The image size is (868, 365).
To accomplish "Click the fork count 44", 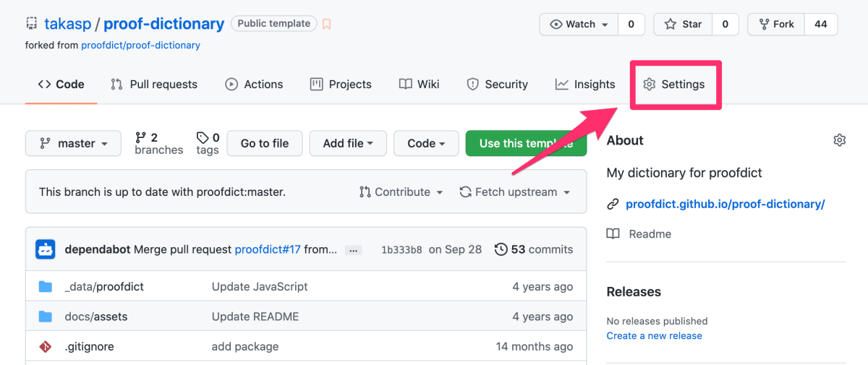I will (821, 24).
